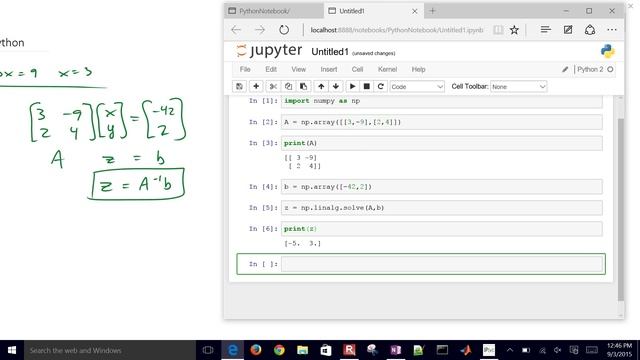
Task: Open the Cell Toolbar None dropdown
Action: pos(518,87)
